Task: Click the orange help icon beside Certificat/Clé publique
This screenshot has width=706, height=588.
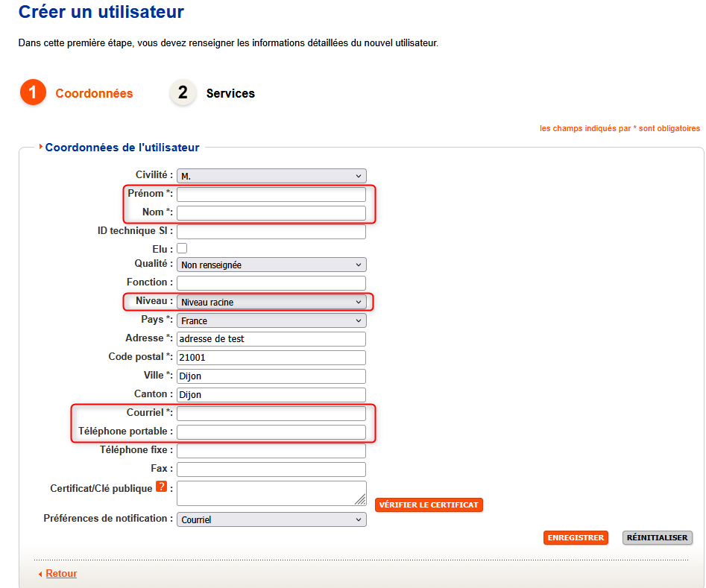Action: 160,487
